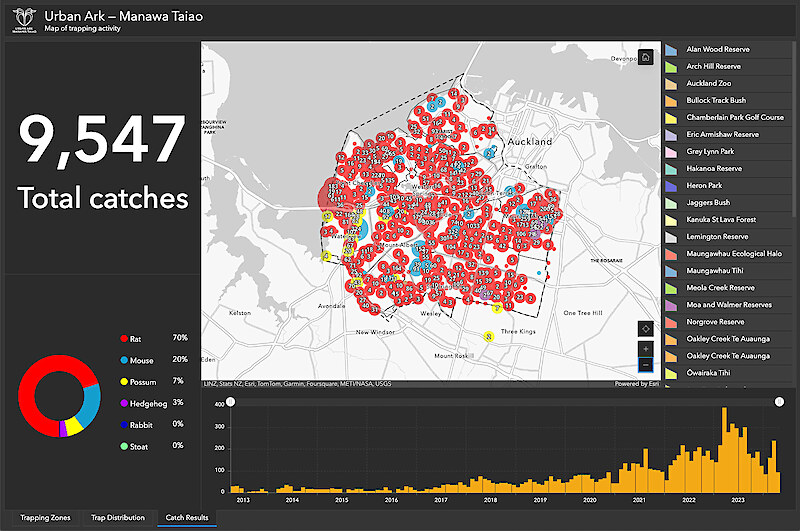Toggle the Mouse legend entry

click(142, 359)
